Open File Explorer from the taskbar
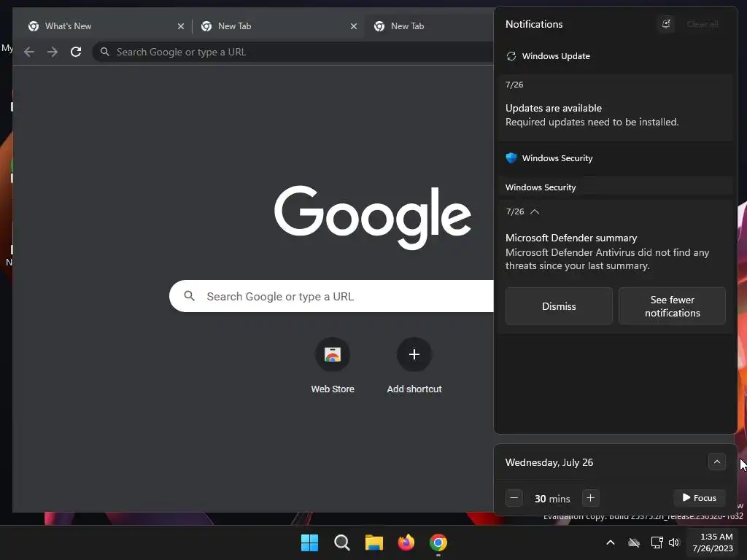 point(374,542)
